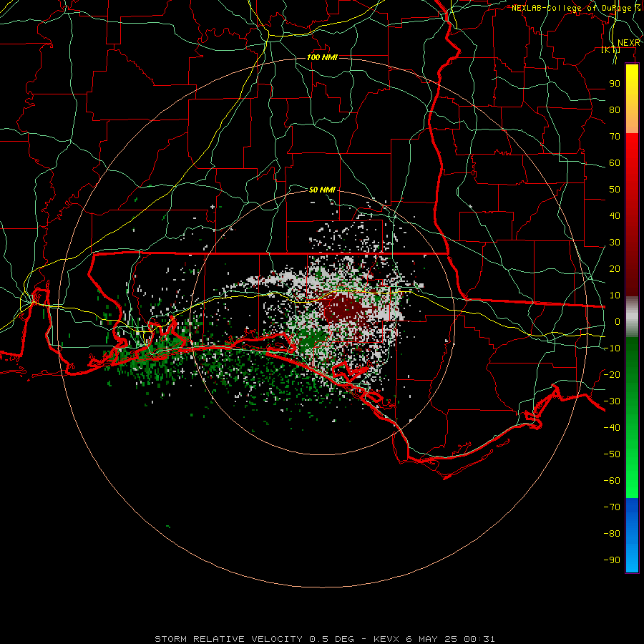Click the 80 value on velocity scale
Viewport: 644px width, 644px height.
pos(615,110)
